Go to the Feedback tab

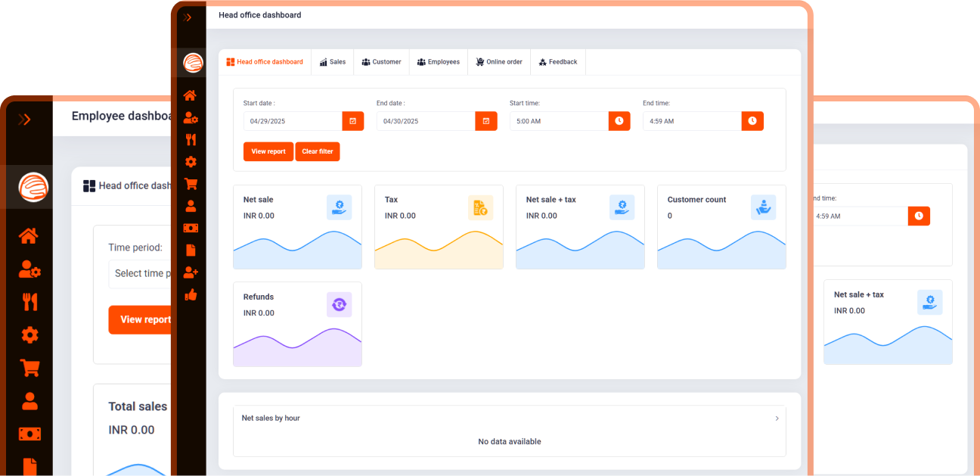coord(558,62)
